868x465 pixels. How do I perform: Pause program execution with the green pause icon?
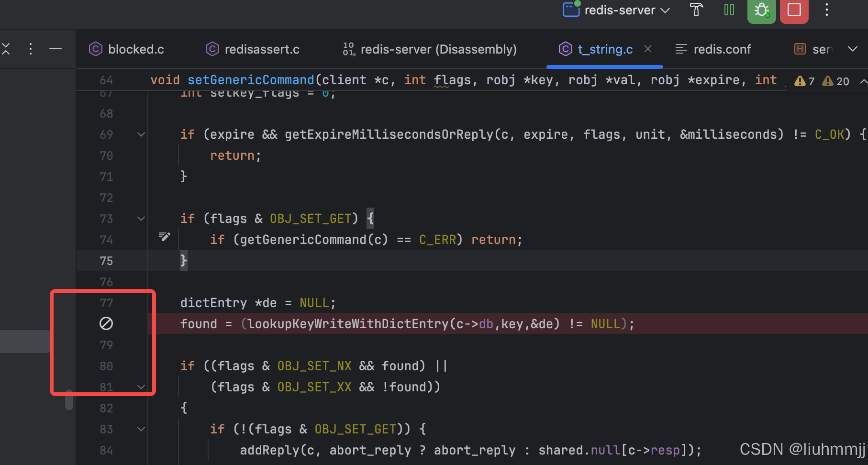pos(729,10)
